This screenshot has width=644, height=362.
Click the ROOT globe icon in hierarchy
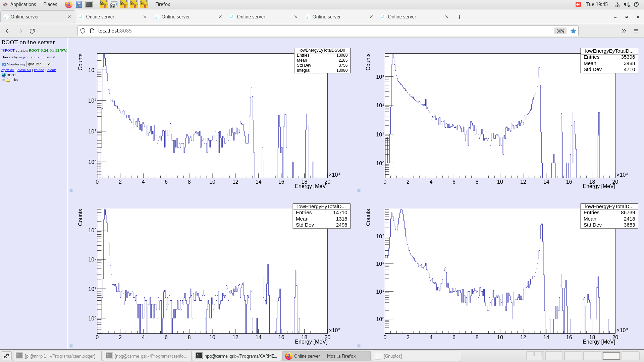[4, 75]
